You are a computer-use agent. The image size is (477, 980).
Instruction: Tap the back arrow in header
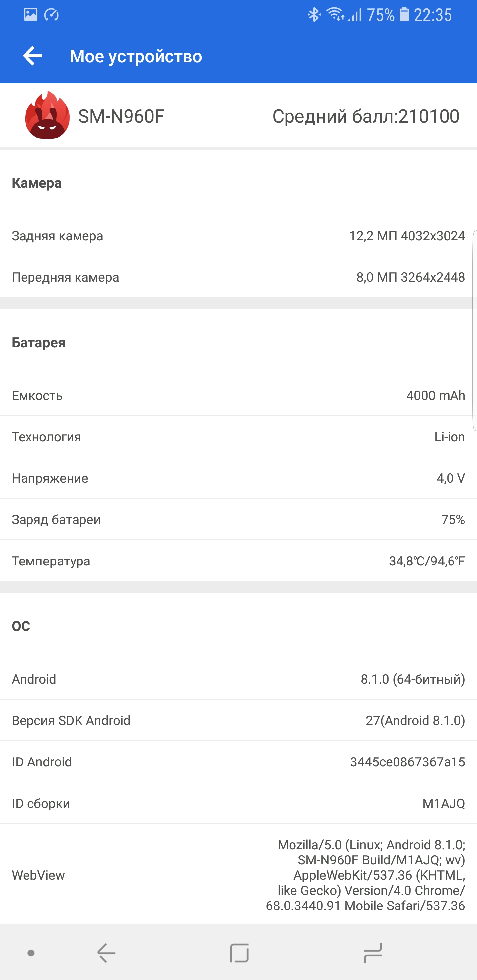(33, 56)
